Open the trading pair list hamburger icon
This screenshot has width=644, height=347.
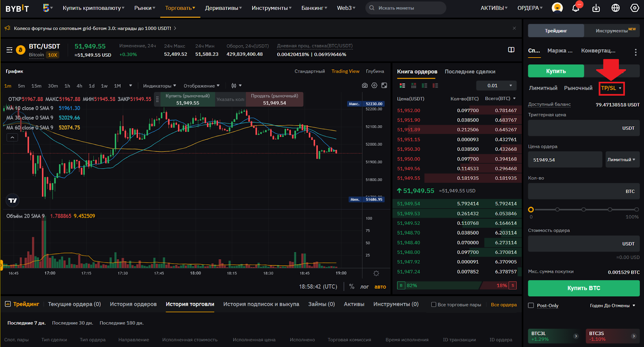pos(9,50)
